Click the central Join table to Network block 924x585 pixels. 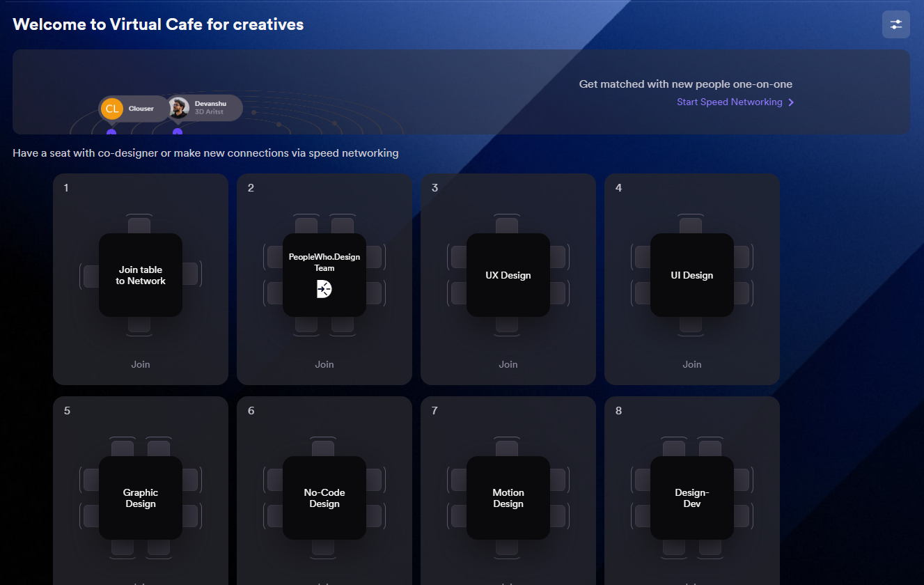pyautogui.click(x=140, y=274)
